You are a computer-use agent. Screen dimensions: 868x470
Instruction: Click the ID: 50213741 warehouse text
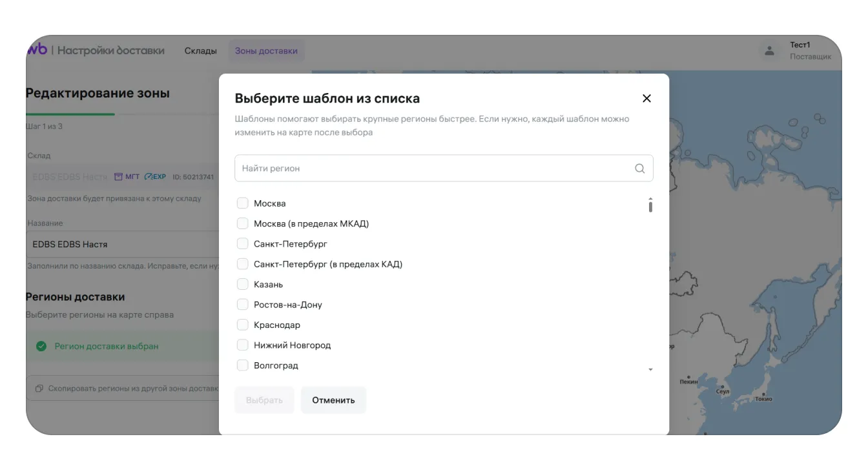[193, 177]
